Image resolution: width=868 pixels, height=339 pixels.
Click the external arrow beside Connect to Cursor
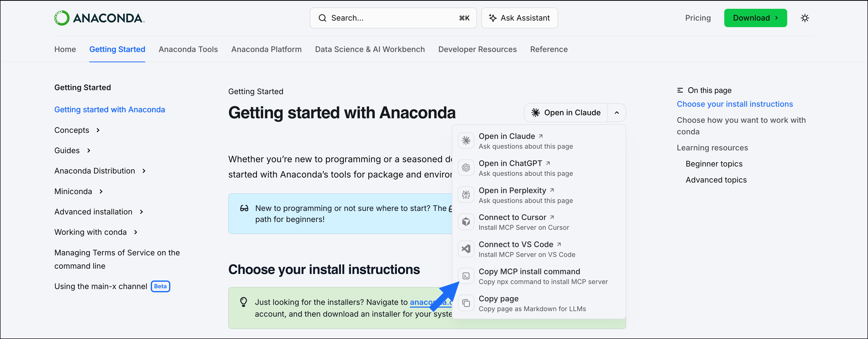[552, 217]
